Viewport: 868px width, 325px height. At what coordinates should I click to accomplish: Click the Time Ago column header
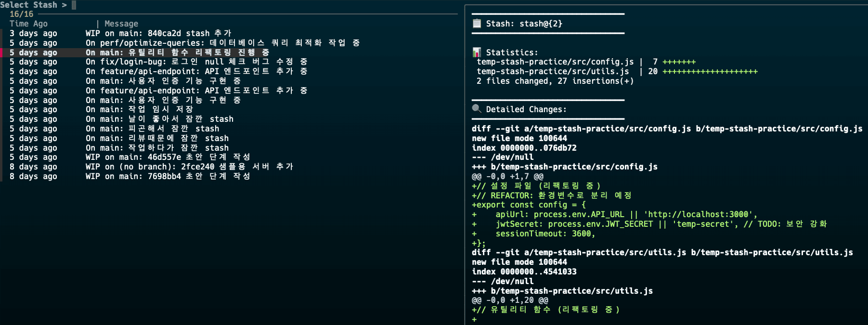click(28, 24)
